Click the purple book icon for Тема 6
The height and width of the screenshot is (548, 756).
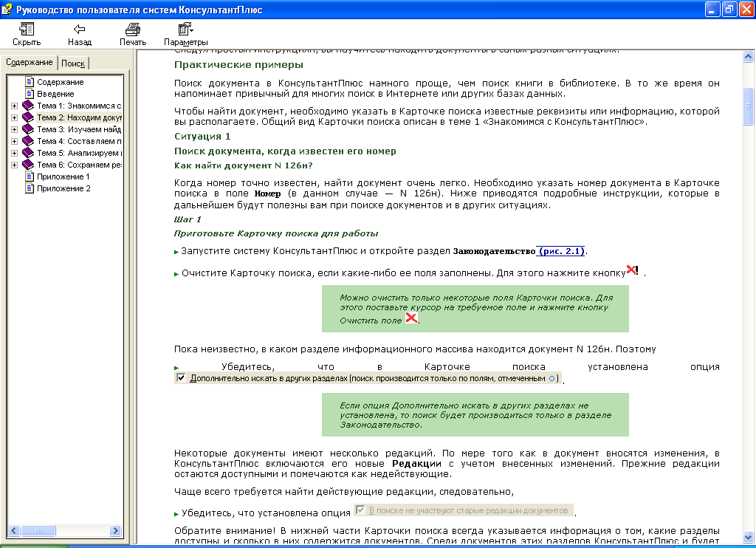[28, 165]
